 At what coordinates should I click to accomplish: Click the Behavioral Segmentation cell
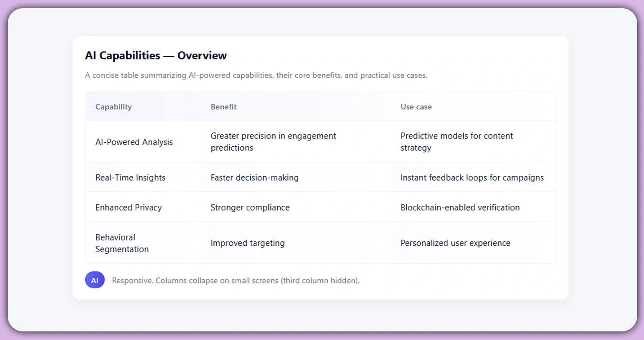[122, 243]
